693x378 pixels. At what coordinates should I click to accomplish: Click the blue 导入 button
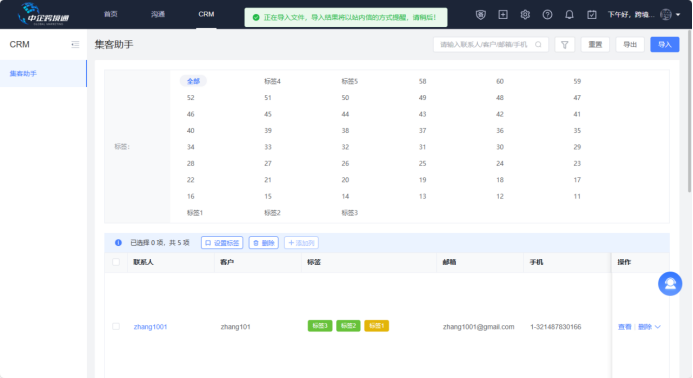point(665,44)
